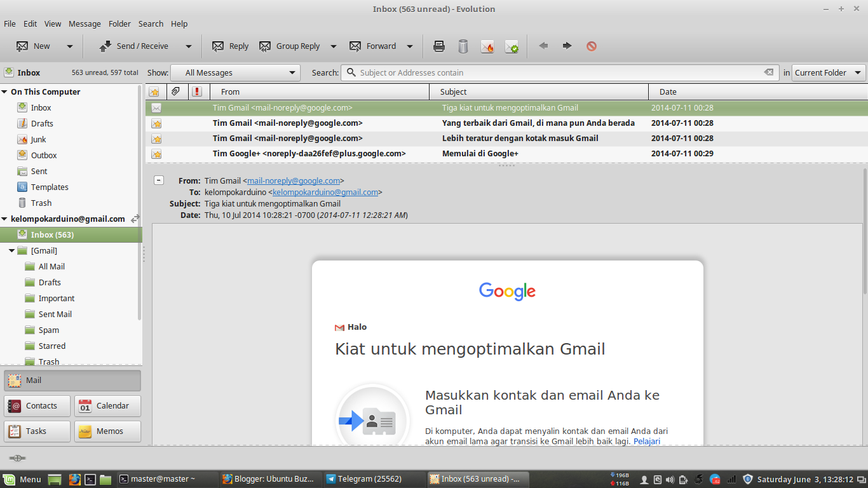Select message "Lebih teratur dengan kotak masuk Gmail"
Screen dimensions: 868x488
506,139
